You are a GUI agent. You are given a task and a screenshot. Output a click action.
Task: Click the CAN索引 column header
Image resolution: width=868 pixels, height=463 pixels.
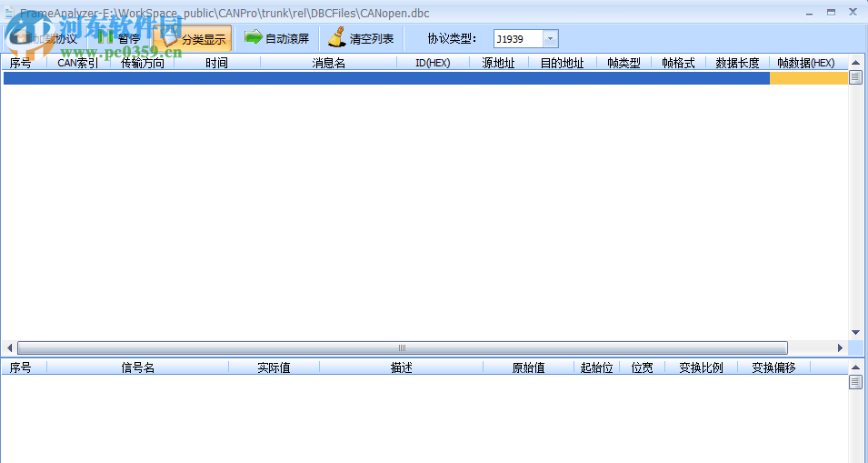point(78,63)
